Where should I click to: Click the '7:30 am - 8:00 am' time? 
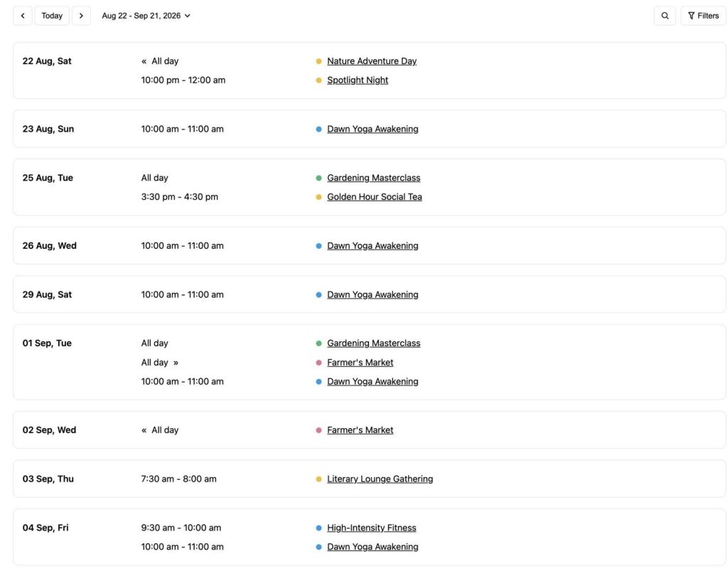click(178, 479)
